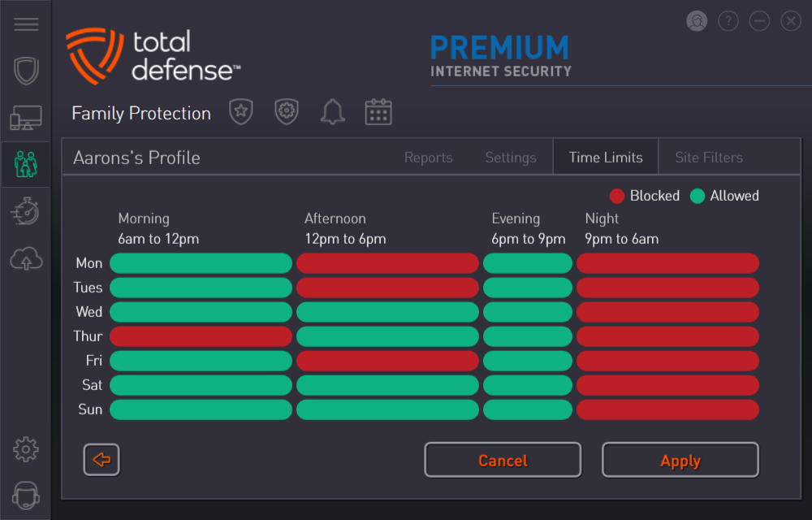The image size is (812, 520).
Task: Open the calendar scheduling icon
Action: tap(378, 112)
